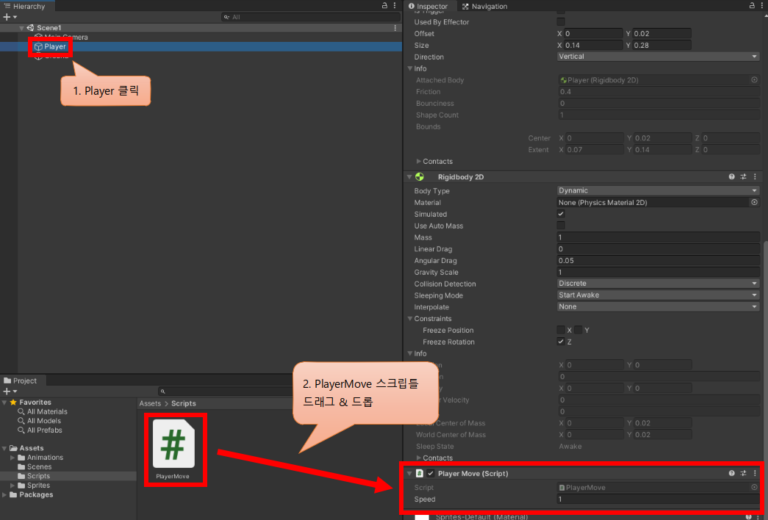This screenshot has height=520, width=768.
Task: Open Player Move three-dot context menu
Action: point(755,473)
